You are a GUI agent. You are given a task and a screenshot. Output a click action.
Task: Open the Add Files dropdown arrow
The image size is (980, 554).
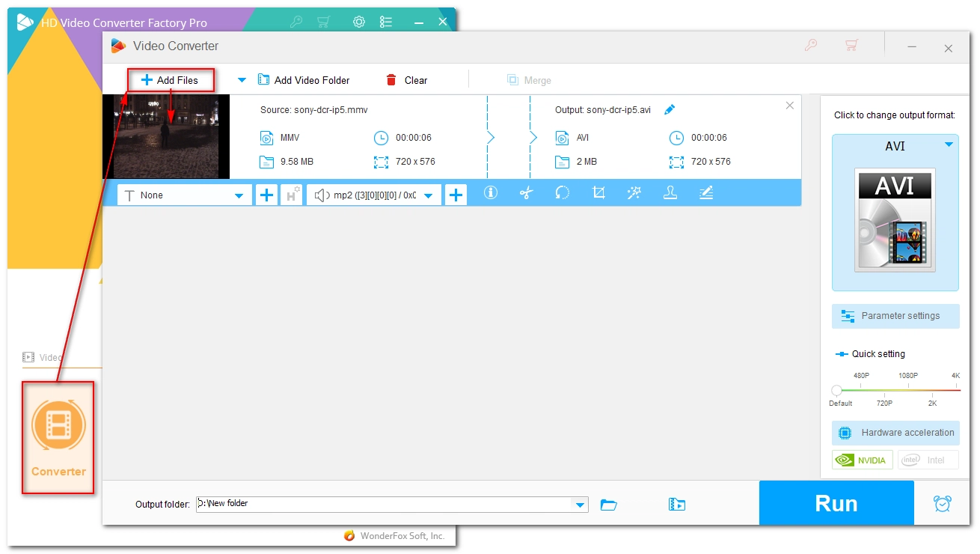pyautogui.click(x=242, y=80)
